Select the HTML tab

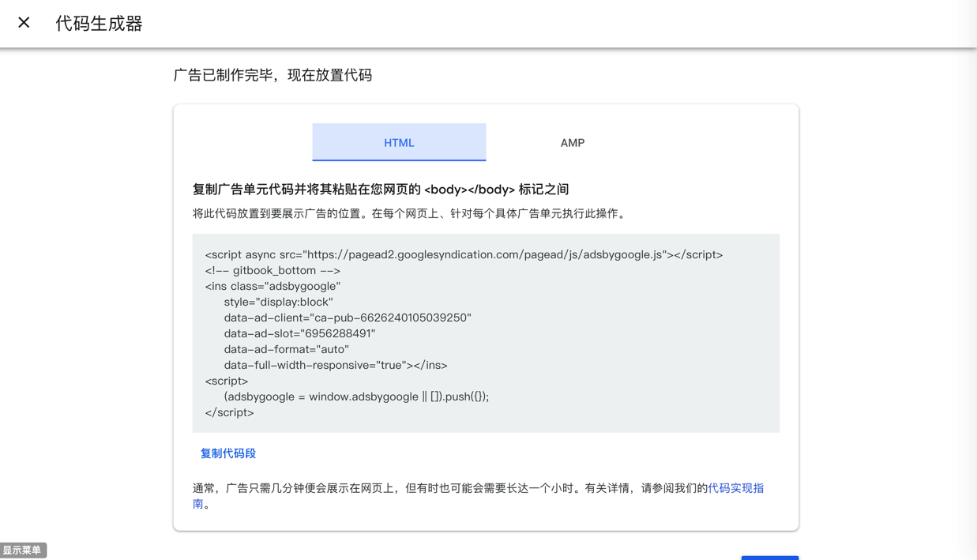pos(399,142)
